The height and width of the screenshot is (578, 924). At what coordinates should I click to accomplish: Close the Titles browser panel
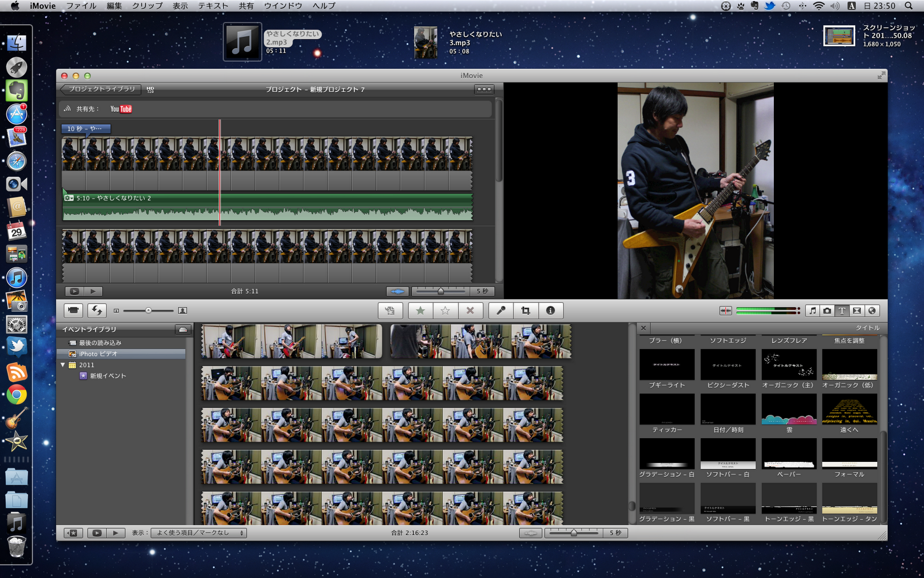pyautogui.click(x=643, y=328)
